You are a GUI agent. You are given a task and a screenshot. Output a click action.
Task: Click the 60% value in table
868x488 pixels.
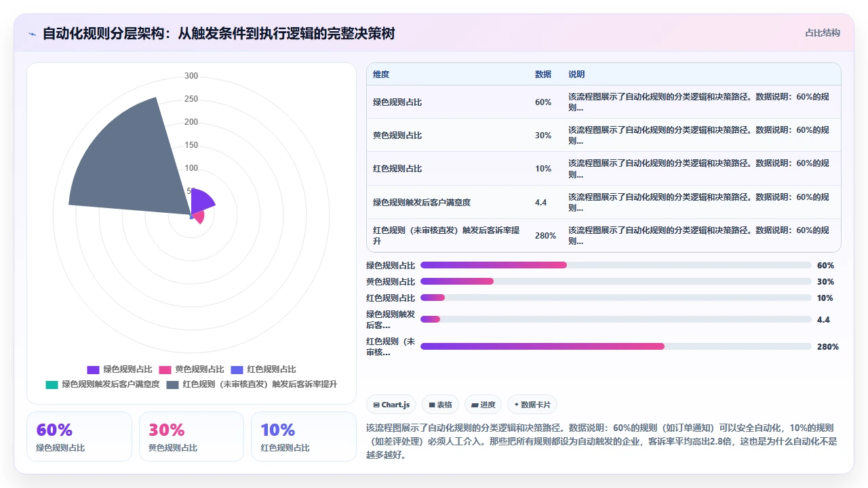click(543, 102)
